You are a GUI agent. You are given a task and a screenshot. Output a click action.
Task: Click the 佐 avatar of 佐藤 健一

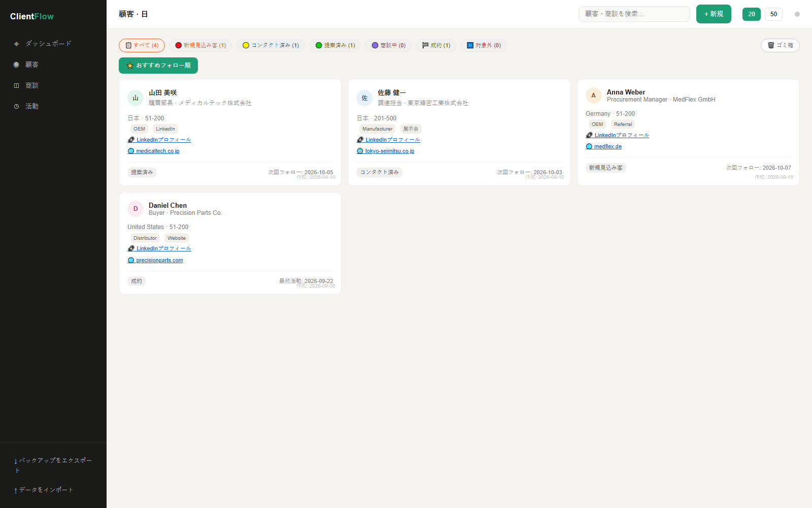pyautogui.click(x=364, y=98)
